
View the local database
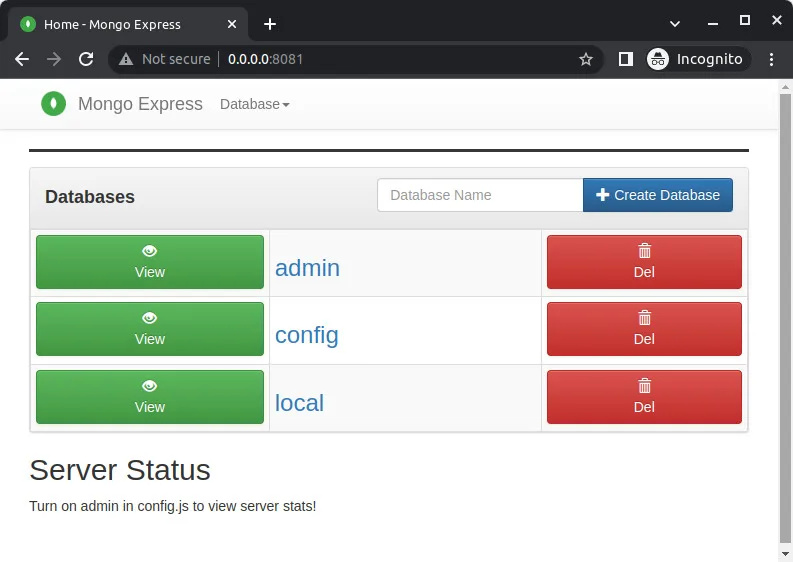tap(150, 397)
